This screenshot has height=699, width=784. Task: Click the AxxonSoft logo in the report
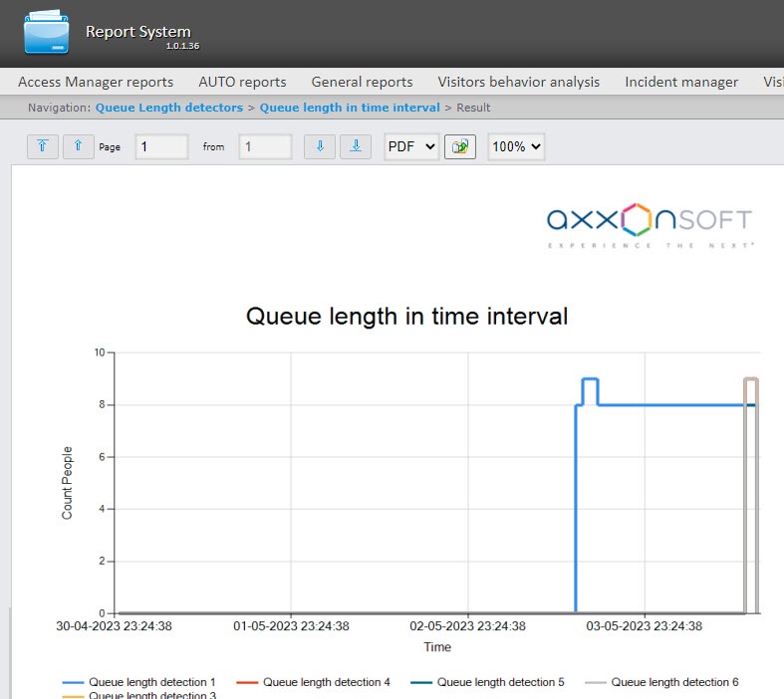pos(650,225)
